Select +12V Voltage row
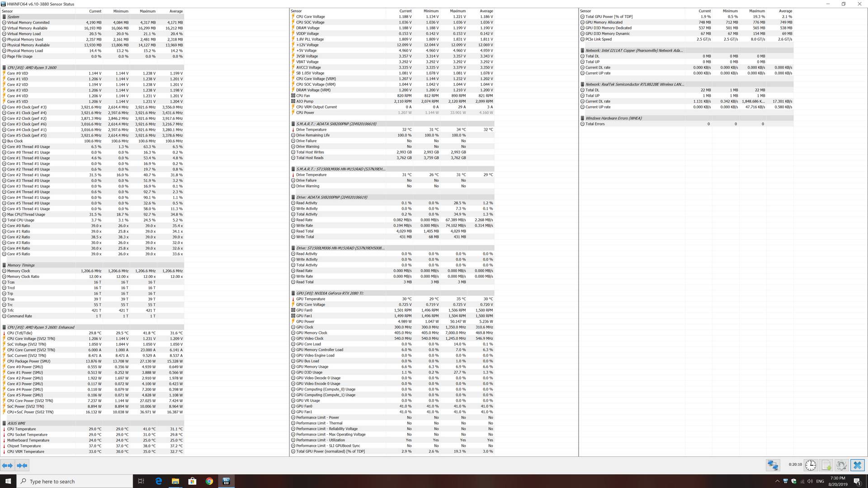The image size is (868, 488). [392, 45]
